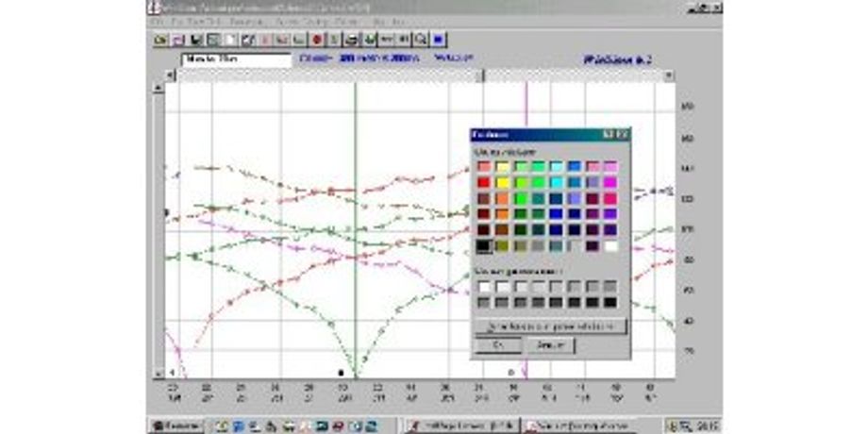This screenshot has height=434, width=868.
Task: Click the yellow folder Open icon in toolbar
Action: [x=160, y=40]
